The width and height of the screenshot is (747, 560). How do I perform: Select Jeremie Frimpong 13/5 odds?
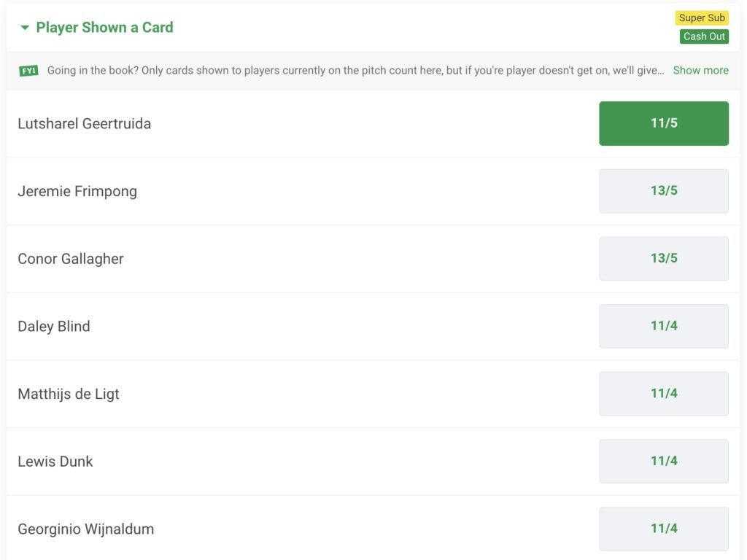pos(663,191)
